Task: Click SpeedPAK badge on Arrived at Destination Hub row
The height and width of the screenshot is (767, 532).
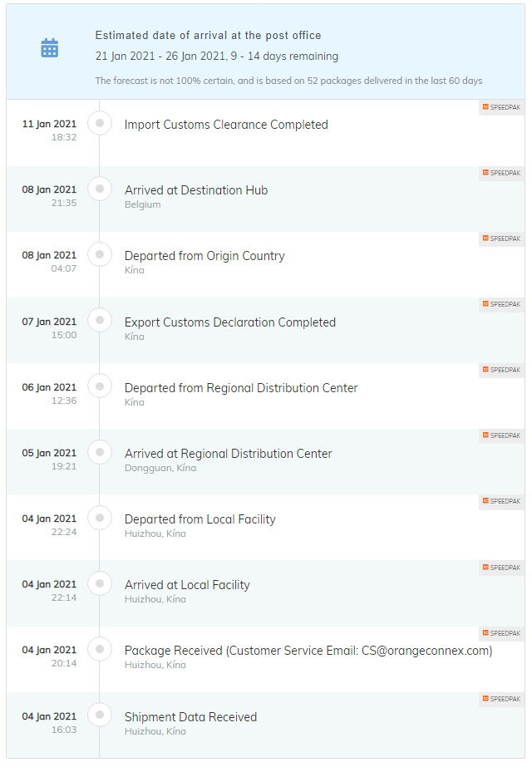Action: click(x=501, y=173)
